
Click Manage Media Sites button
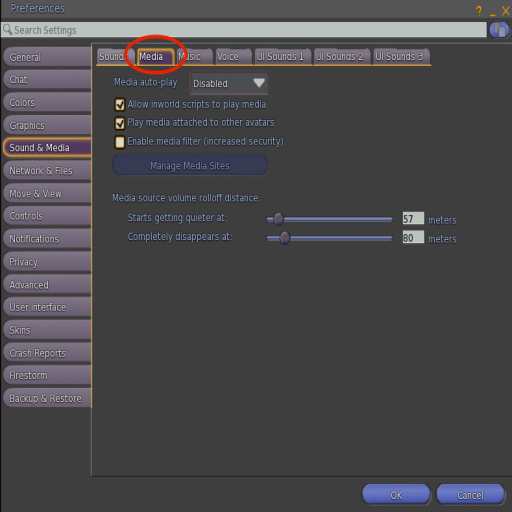(x=190, y=165)
